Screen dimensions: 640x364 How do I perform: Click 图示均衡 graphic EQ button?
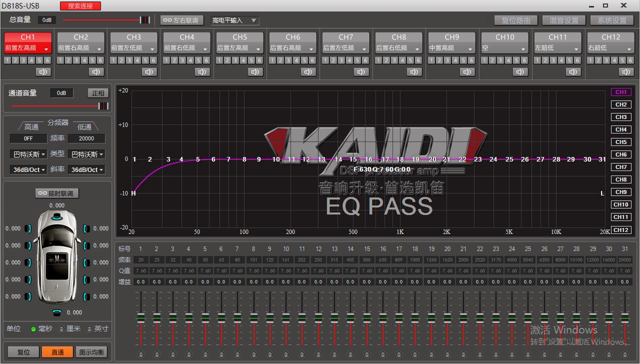[x=91, y=352]
